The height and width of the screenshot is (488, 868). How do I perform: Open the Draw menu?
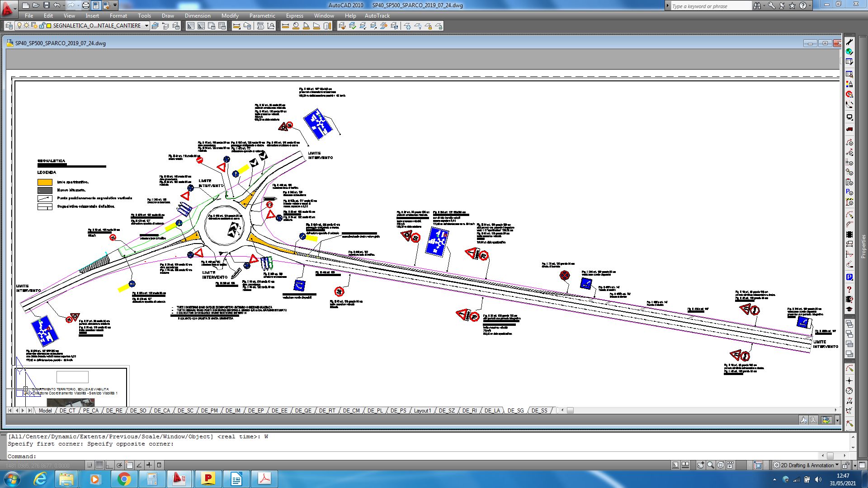click(x=168, y=15)
